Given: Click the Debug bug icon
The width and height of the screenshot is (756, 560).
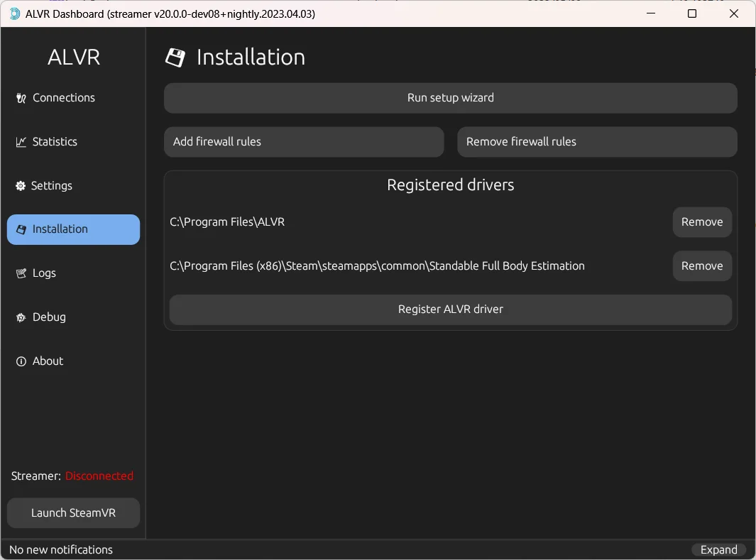Looking at the screenshot, I should (x=21, y=317).
